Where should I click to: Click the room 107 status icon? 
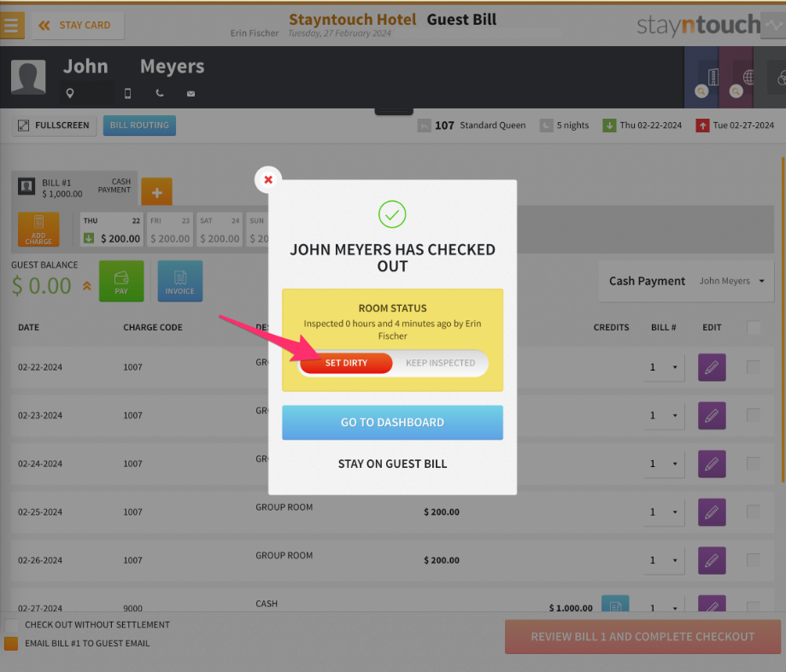424,126
